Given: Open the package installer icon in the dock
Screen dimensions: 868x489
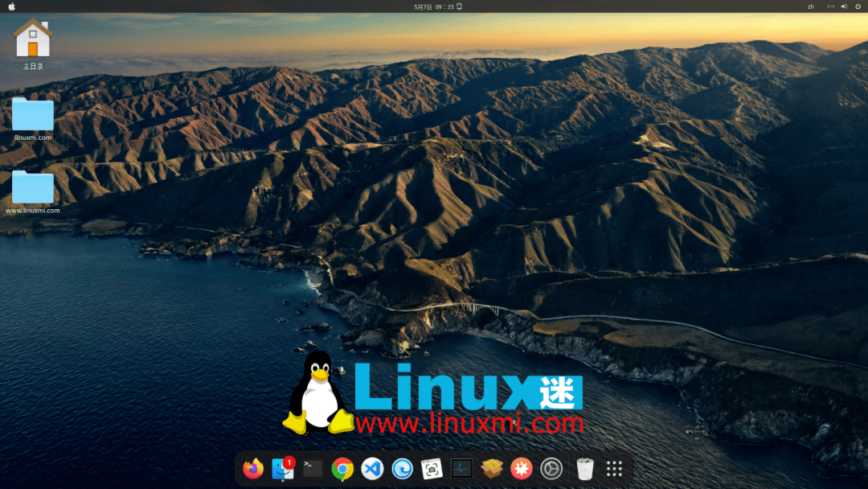Looking at the screenshot, I should (x=490, y=468).
